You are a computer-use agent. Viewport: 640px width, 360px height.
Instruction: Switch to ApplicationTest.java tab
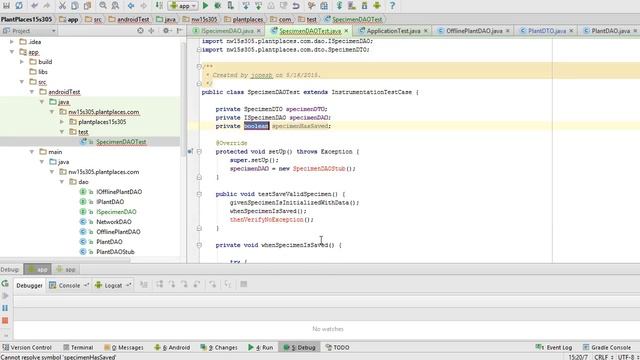click(x=393, y=31)
